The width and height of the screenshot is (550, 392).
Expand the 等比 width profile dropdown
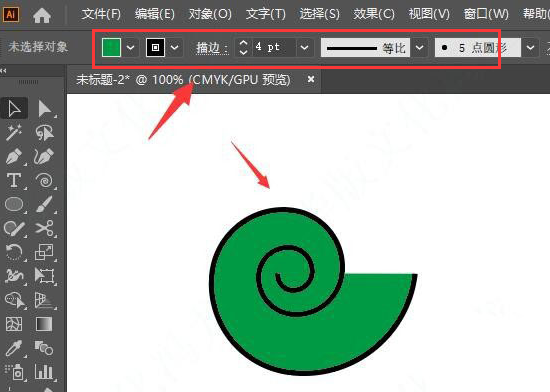pyautogui.click(x=420, y=47)
